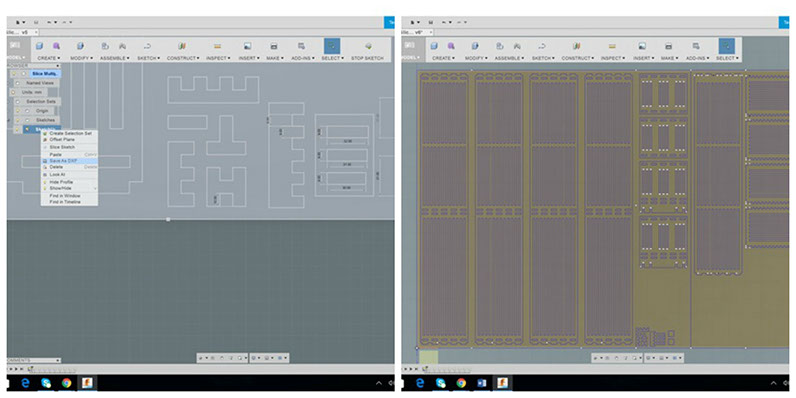
Task: Select the Selection Sets browser item
Action: 40,102
